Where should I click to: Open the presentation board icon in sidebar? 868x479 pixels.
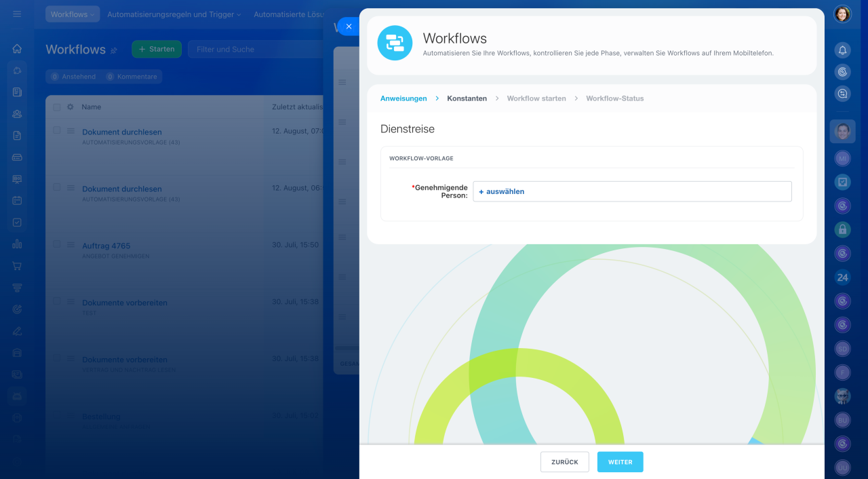[17, 179]
